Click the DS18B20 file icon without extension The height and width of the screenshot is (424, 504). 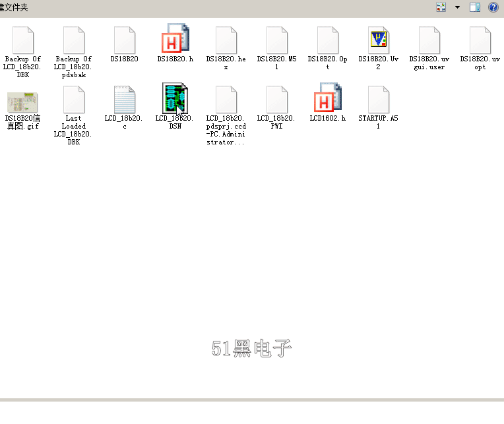(125, 40)
